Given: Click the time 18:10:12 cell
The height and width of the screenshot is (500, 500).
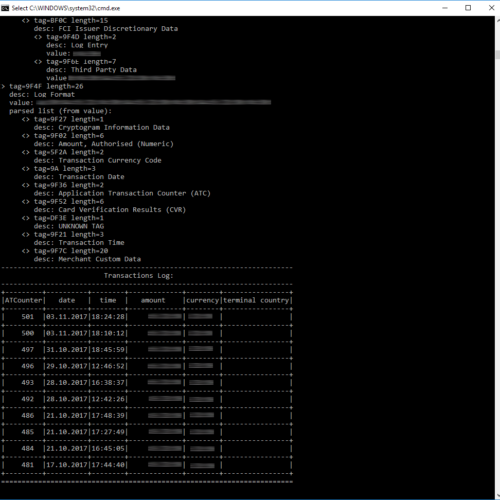Looking at the screenshot, I should (108, 333).
